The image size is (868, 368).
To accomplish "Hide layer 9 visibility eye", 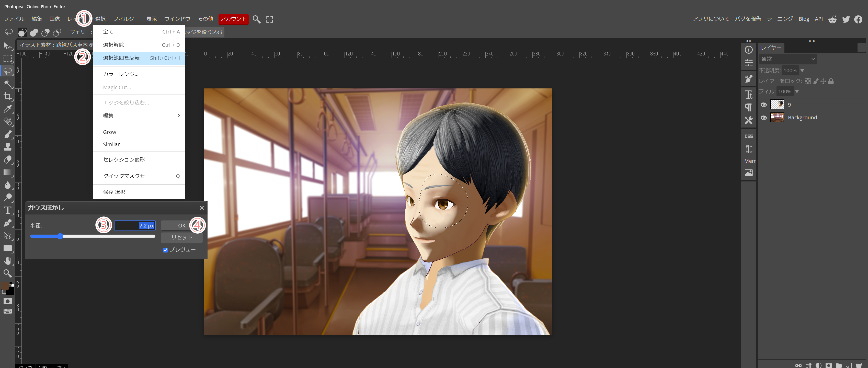I will (763, 105).
